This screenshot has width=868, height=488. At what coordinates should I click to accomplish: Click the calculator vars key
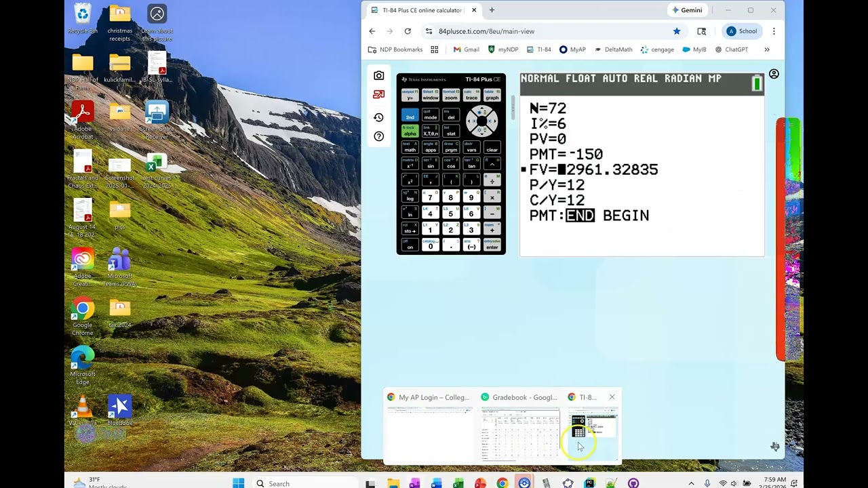tap(471, 148)
